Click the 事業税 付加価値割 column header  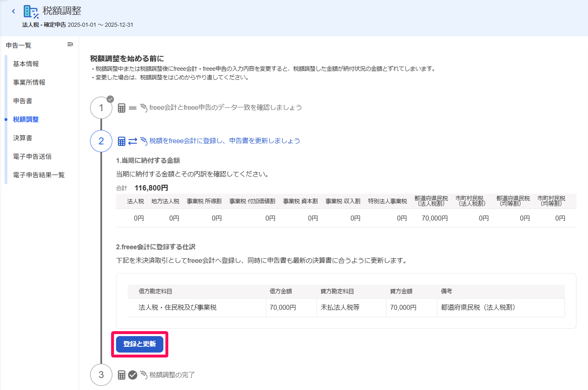click(x=252, y=201)
